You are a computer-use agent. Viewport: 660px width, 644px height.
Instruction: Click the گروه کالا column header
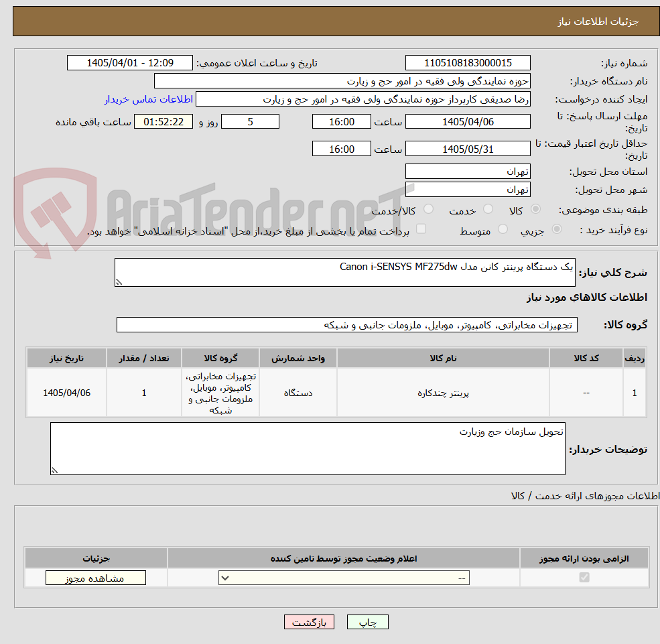click(220, 359)
